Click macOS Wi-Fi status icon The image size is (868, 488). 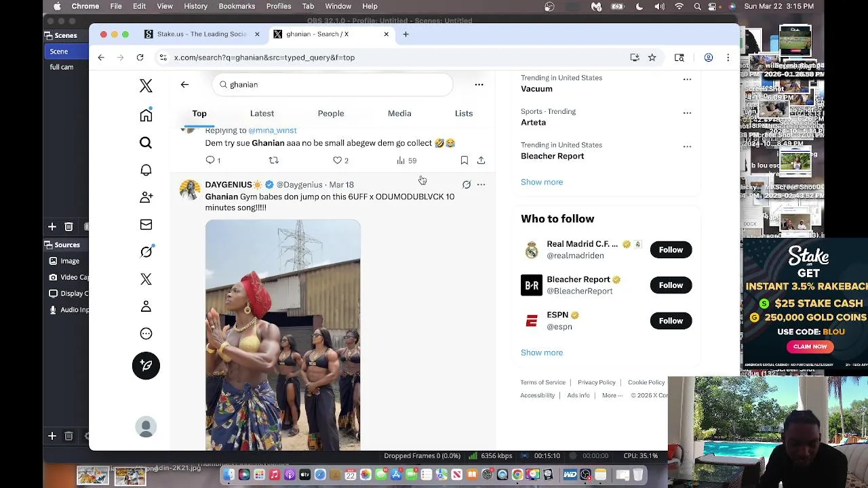pos(679,6)
